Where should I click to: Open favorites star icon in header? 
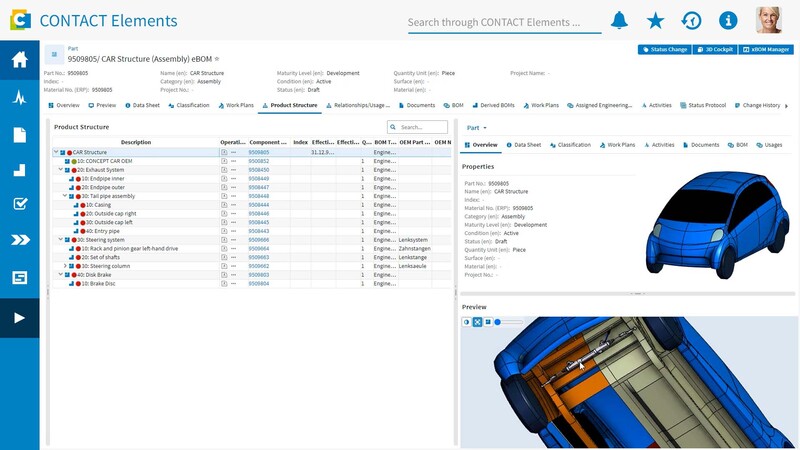click(x=655, y=20)
